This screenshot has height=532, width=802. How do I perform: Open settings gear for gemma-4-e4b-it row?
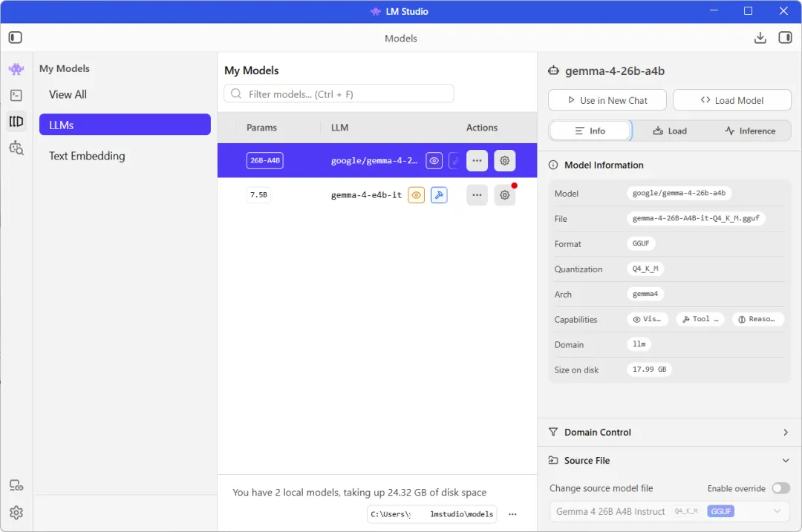click(504, 194)
